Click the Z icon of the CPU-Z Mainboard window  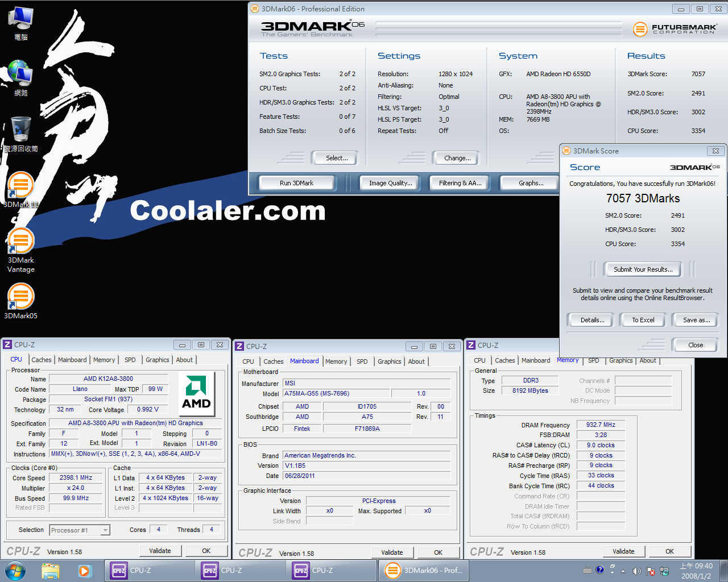pyautogui.click(x=239, y=346)
